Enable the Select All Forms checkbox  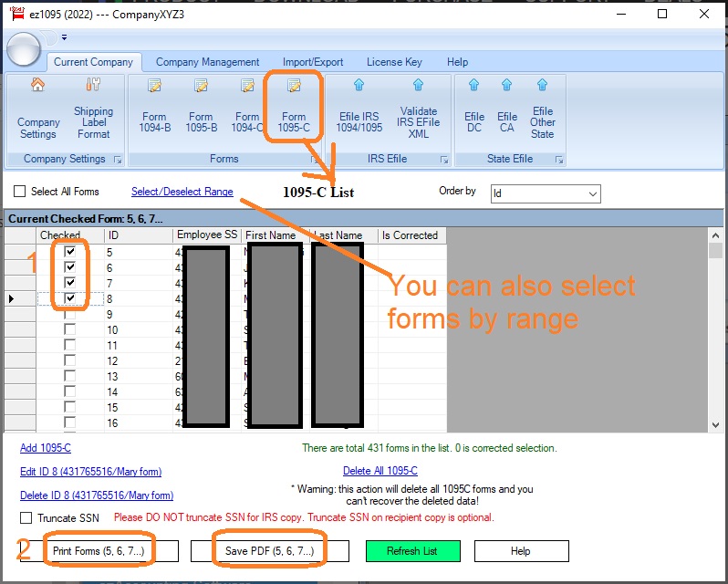point(20,193)
